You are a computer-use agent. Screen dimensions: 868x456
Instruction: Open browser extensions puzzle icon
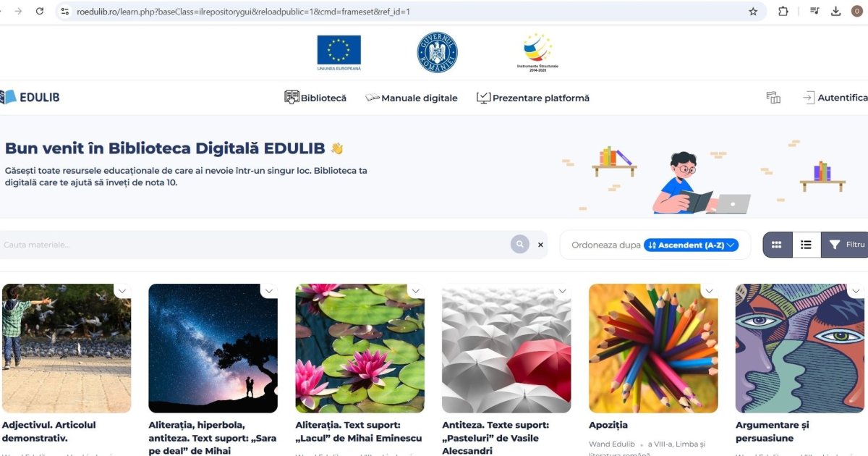783,12
